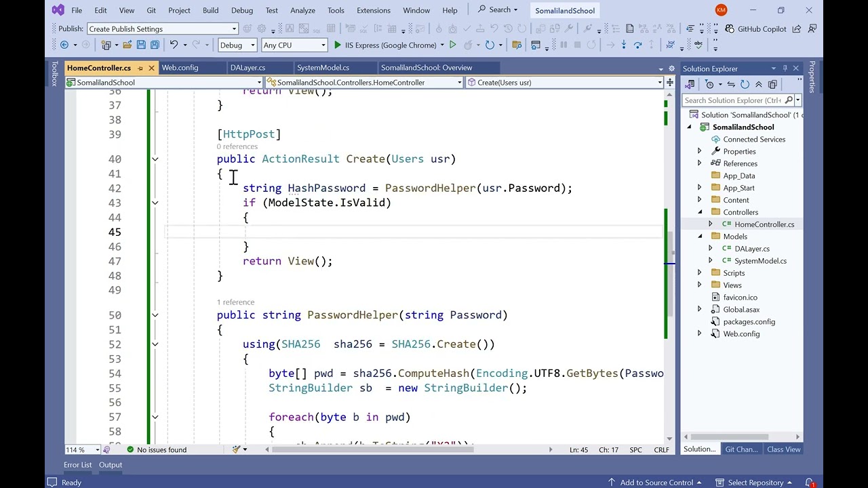Open the Toolbox side panel
This screenshot has width=868, height=488.
(x=54, y=73)
